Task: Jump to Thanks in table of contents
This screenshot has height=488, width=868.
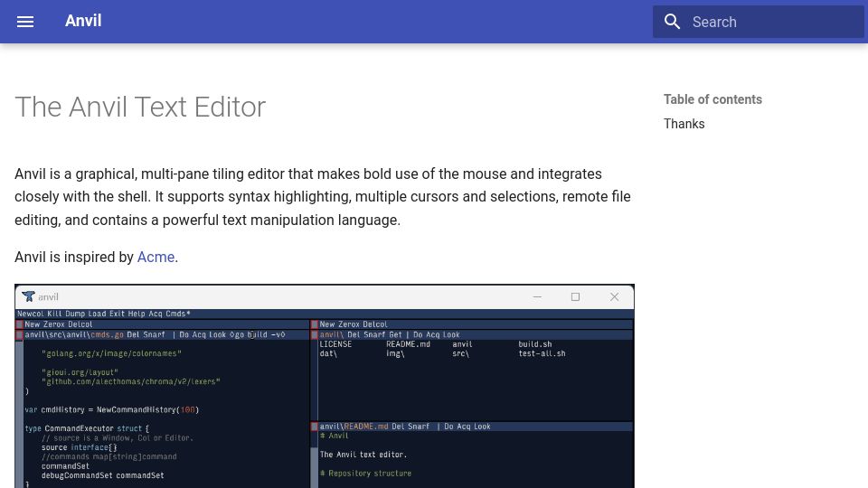Action: [x=684, y=124]
